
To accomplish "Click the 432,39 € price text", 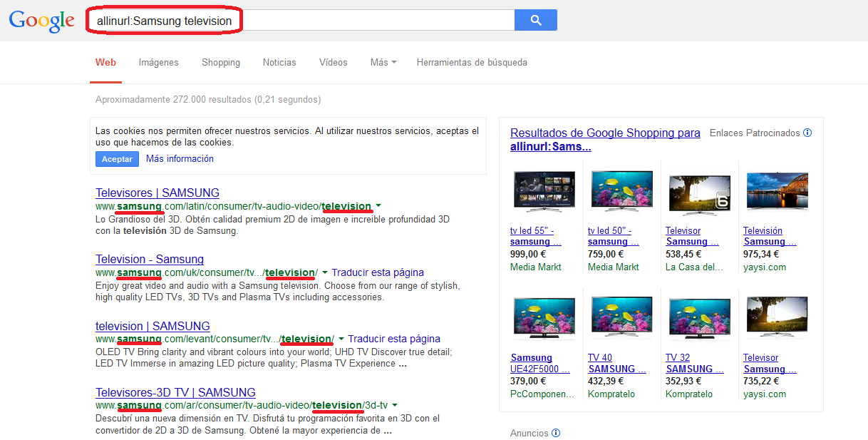I will 606,381.
